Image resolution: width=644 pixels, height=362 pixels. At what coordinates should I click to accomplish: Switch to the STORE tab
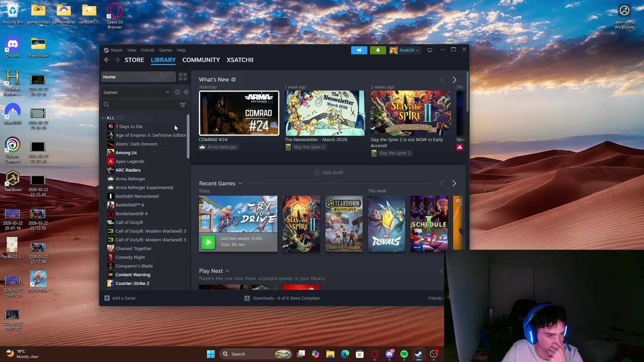pos(134,60)
